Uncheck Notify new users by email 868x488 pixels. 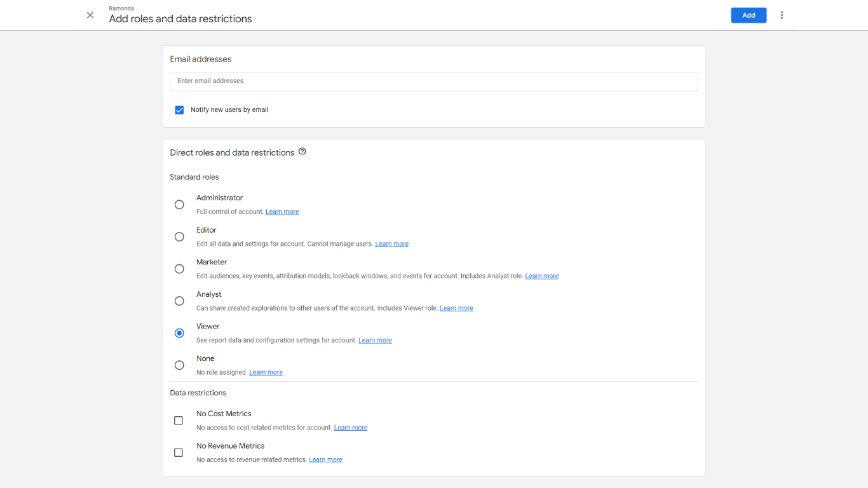[179, 109]
